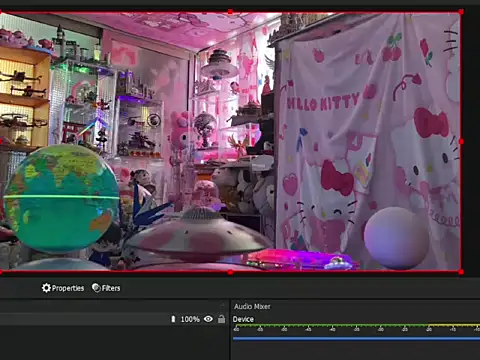Select the bottom-right corner red handle
The height and width of the screenshot is (360, 480).
461,272
